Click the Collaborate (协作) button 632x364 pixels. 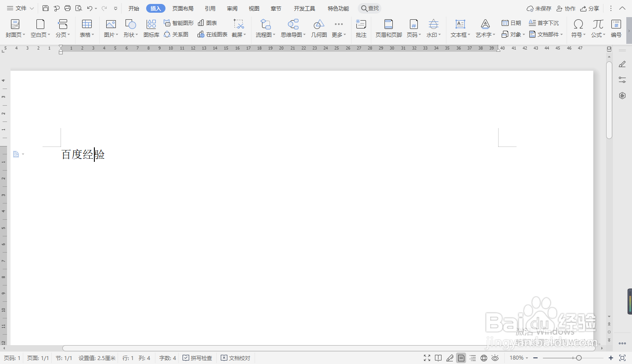pos(566,8)
